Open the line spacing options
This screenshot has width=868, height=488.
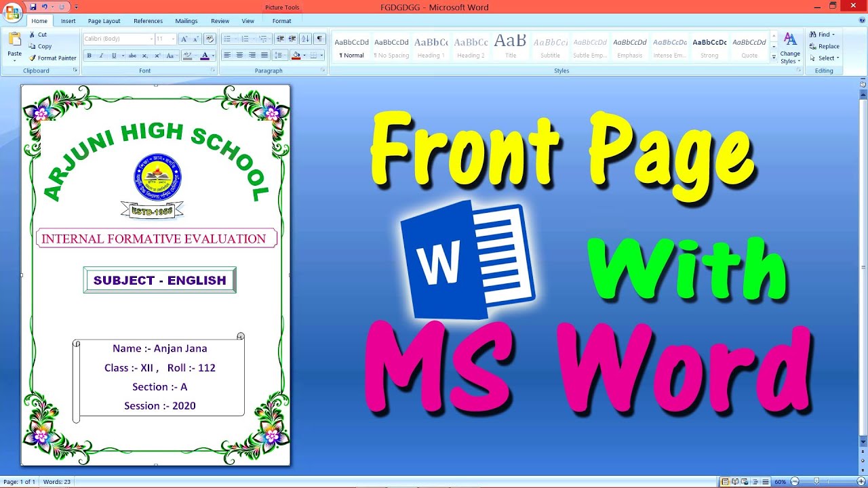(280, 56)
